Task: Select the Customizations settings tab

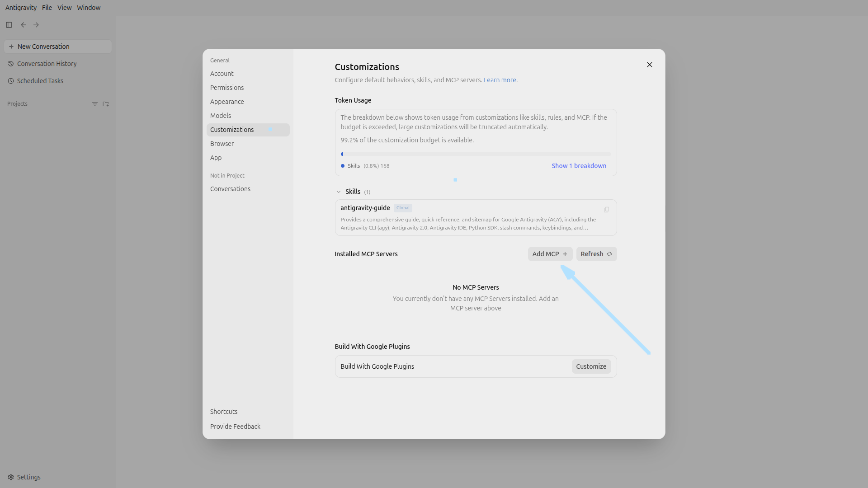Action: point(248,130)
